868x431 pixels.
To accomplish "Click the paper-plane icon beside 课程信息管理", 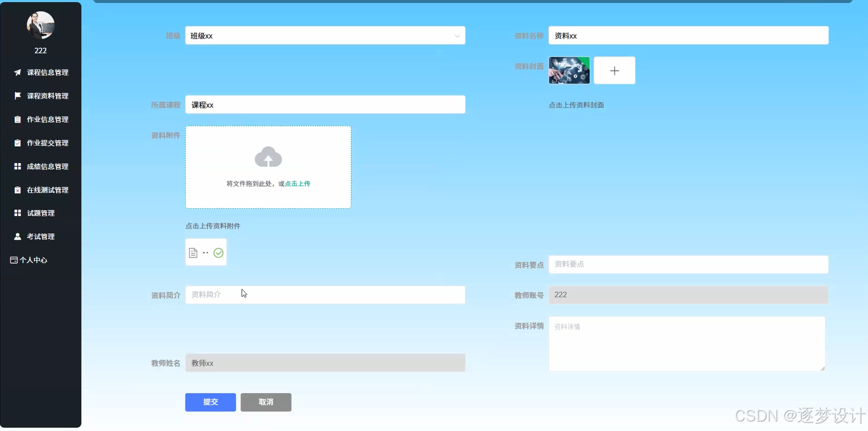I will pyautogui.click(x=17, y=72).
